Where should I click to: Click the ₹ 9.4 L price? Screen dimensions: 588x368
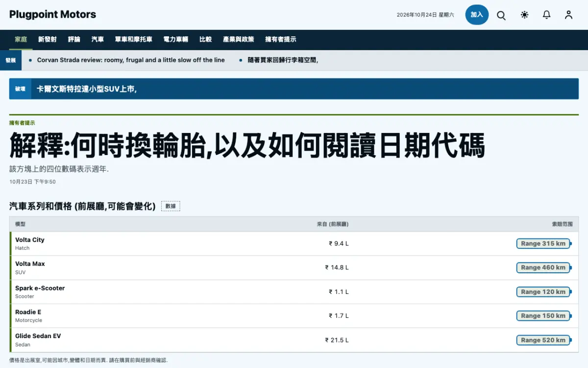(339, 243)
